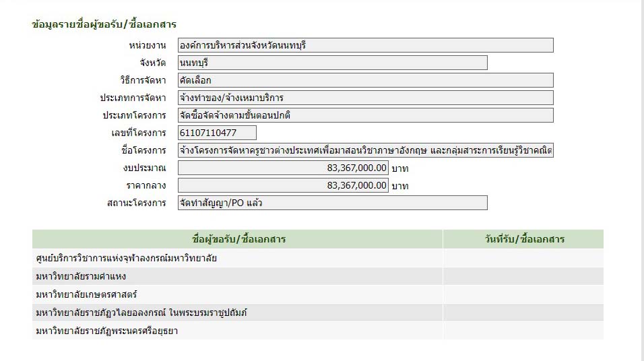
Task: Click the ราคากลาง amount field
Action: pyautogui.click(x=283, y=185)
